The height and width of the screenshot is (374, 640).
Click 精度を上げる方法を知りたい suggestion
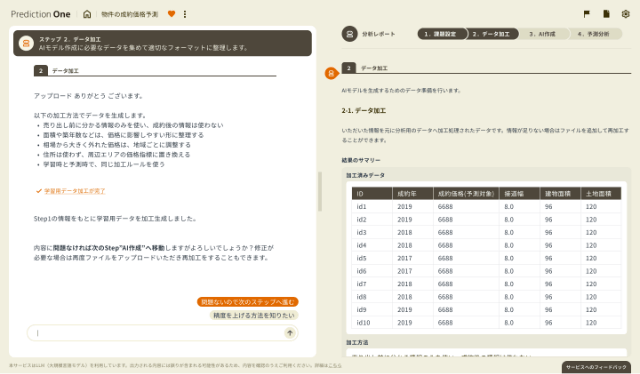(254, 315)
